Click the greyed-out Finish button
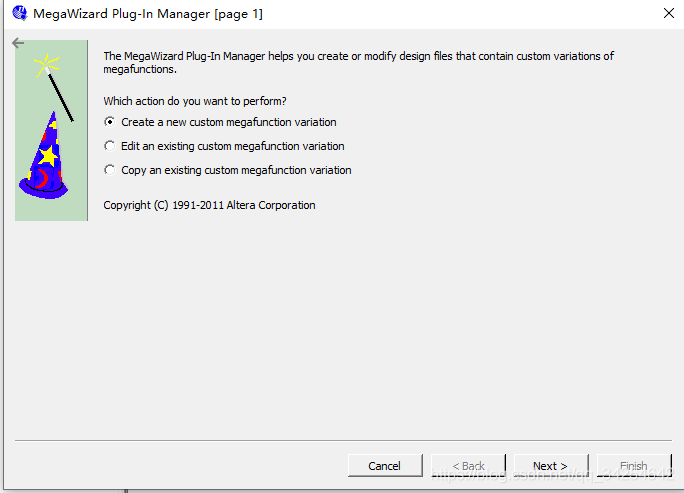The image size is (684, 493). (x=634, y=466)
